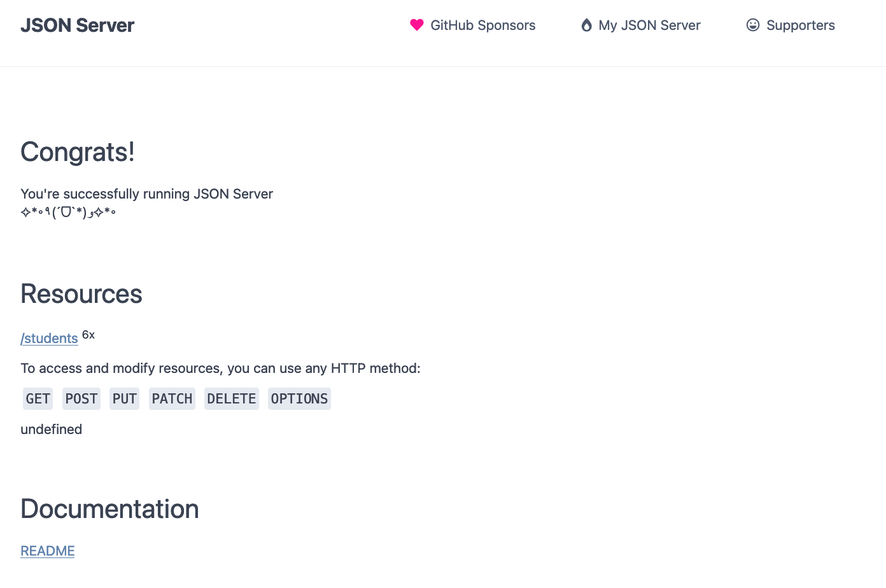Click the flame icon beside My JSON Server
The image size is (886, 588).
click(x=587, y=25)
